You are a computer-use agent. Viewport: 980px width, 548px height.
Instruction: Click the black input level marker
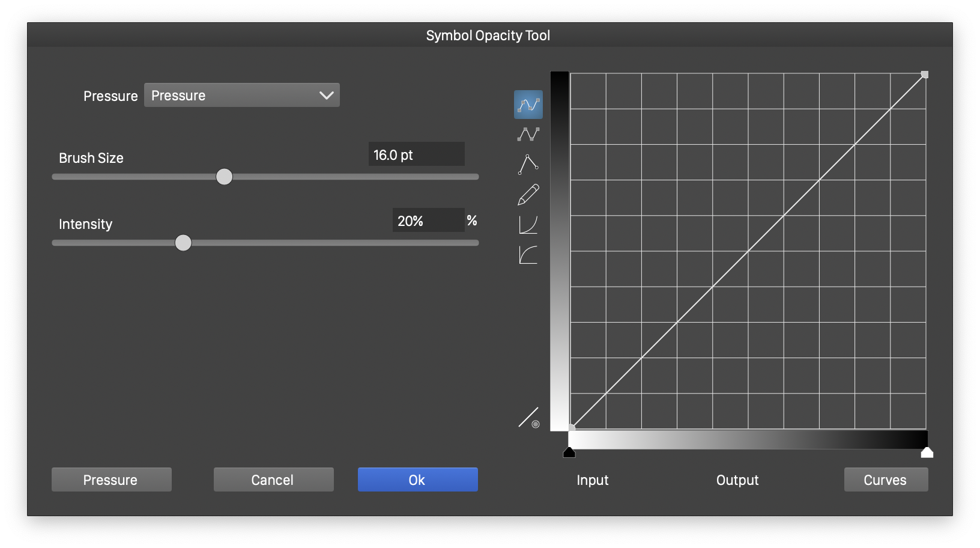coord(569,452)
